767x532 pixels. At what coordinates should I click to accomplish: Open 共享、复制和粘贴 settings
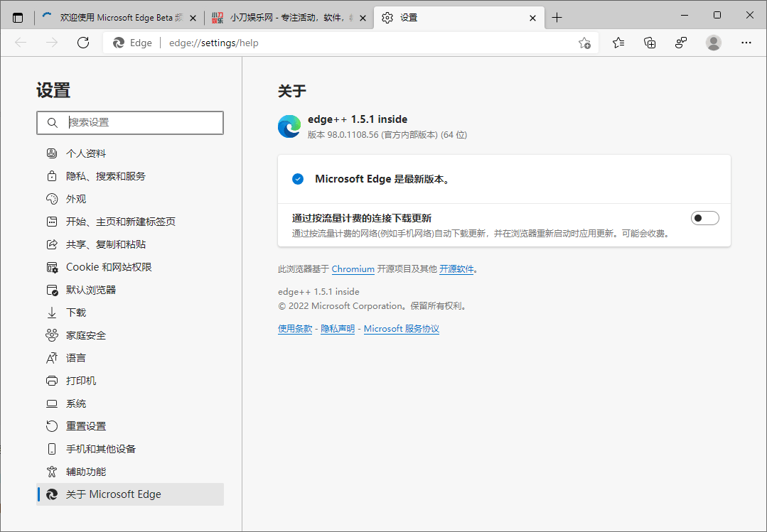pyautogui.click(x=130, y=244)
